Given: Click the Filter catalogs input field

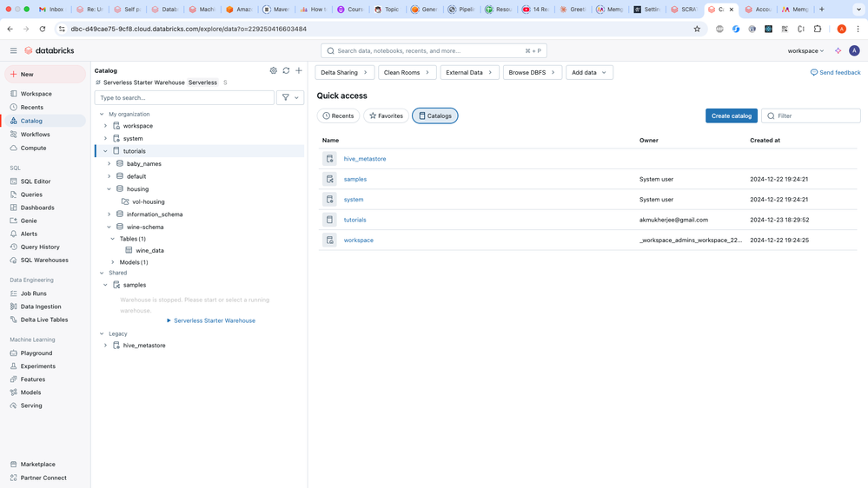Looking at the screenshot, I should [815, 115].
